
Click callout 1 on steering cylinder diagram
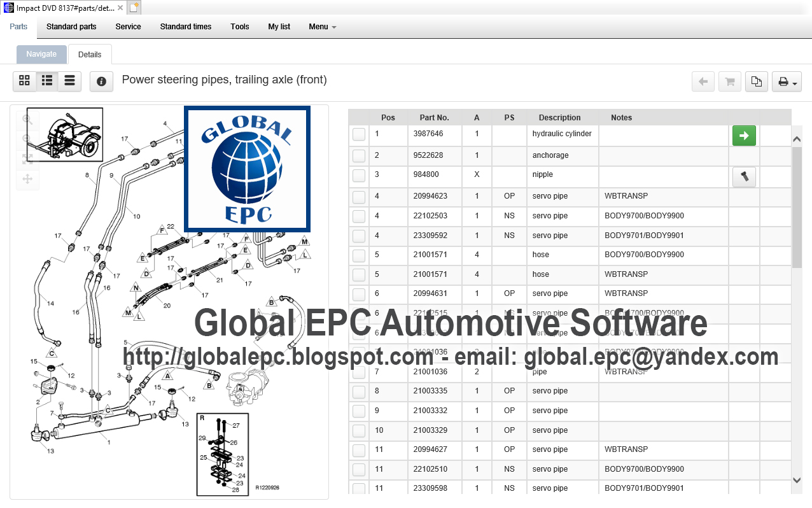(x=109, y=442)
